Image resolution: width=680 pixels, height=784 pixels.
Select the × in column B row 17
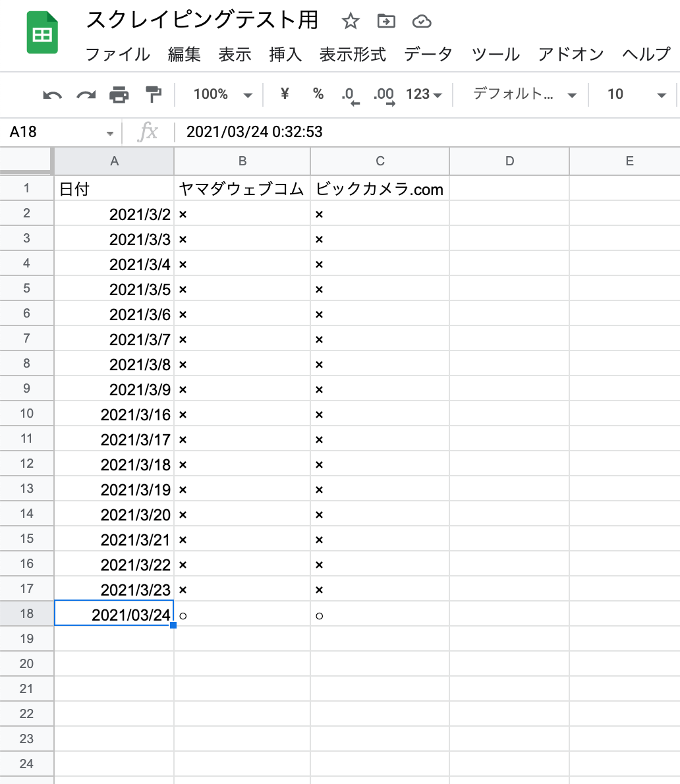242,588
